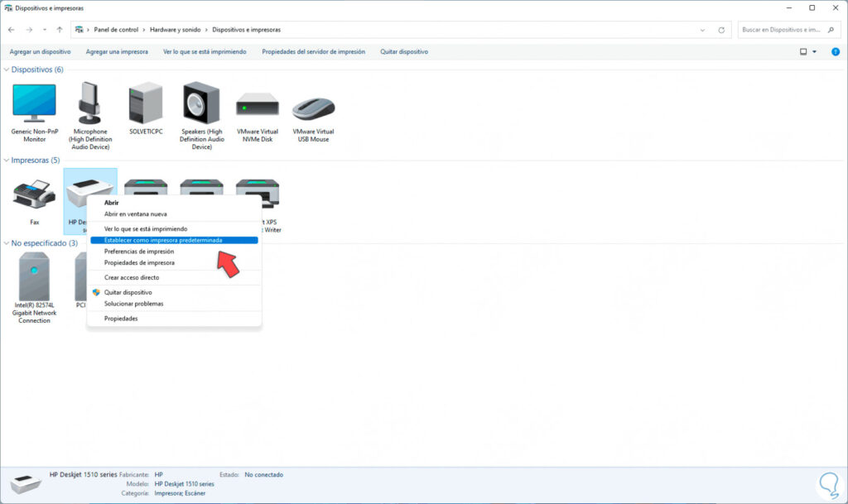Image resolution: width=848 pixels, height=504 pixels.
Task: Minimize the Dispositivos e impresoras window
Action: (789, 8)
